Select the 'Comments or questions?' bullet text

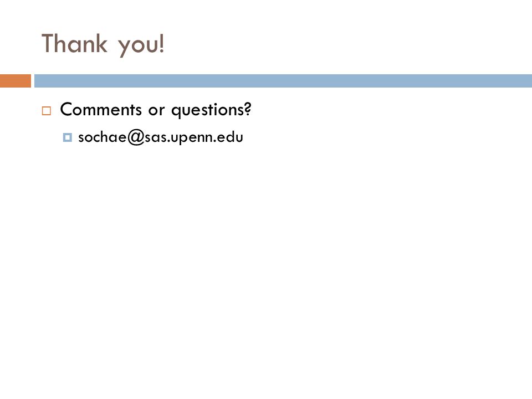156,110
